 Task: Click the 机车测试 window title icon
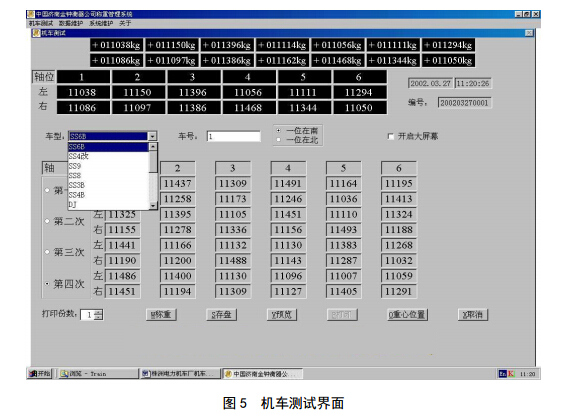(36, 33)
